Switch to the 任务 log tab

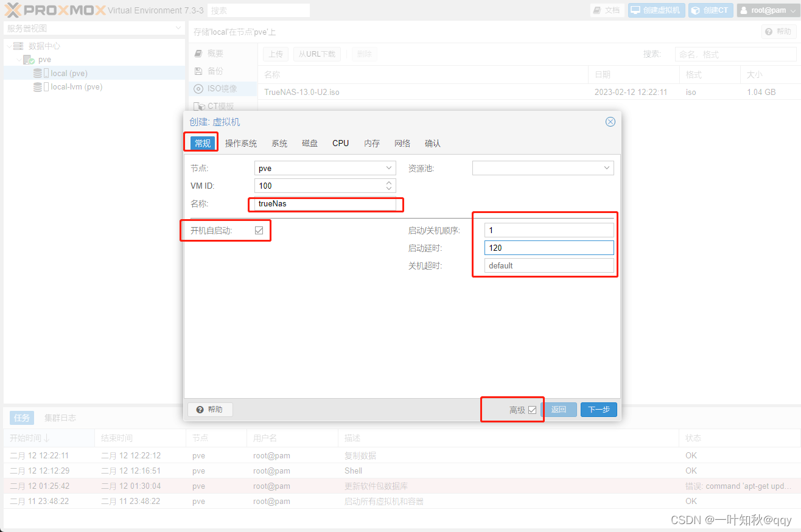pos(22,418)
